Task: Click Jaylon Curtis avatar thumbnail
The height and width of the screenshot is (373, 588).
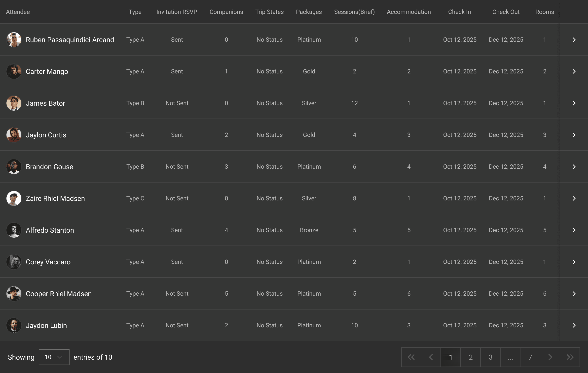Action: click(14, 135)
